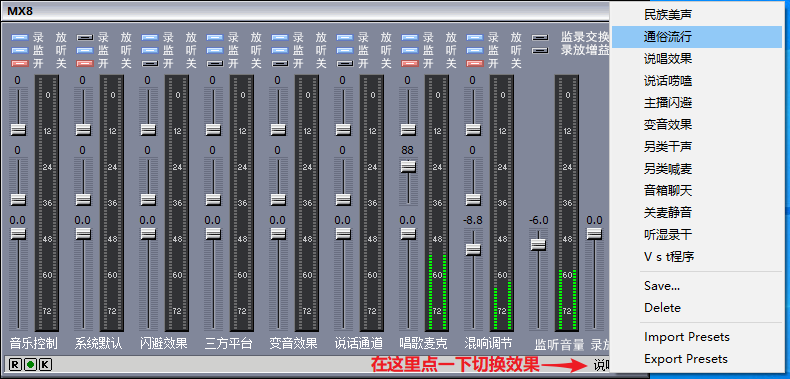Image resolution: width=790 pixels, height=379 pixels.
Task: Toggle 录放 button on 系统默认 channel
Action: tap(85, 37)
